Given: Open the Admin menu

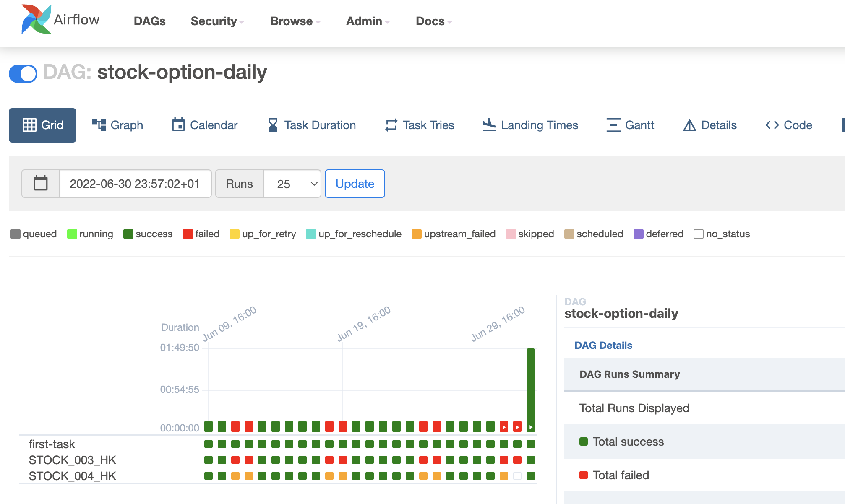Looking at the screenshot, I should [x=368, y=21].
